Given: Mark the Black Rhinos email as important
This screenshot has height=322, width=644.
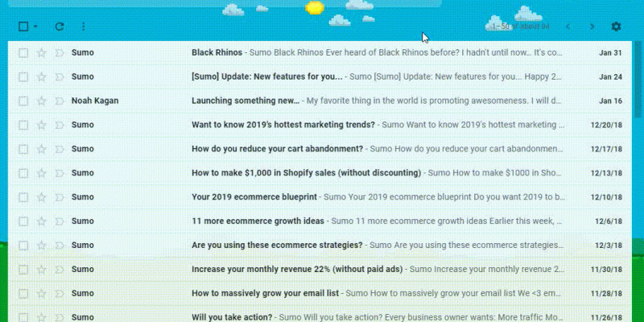Looking at the screenshot, I should click(59, 53).
